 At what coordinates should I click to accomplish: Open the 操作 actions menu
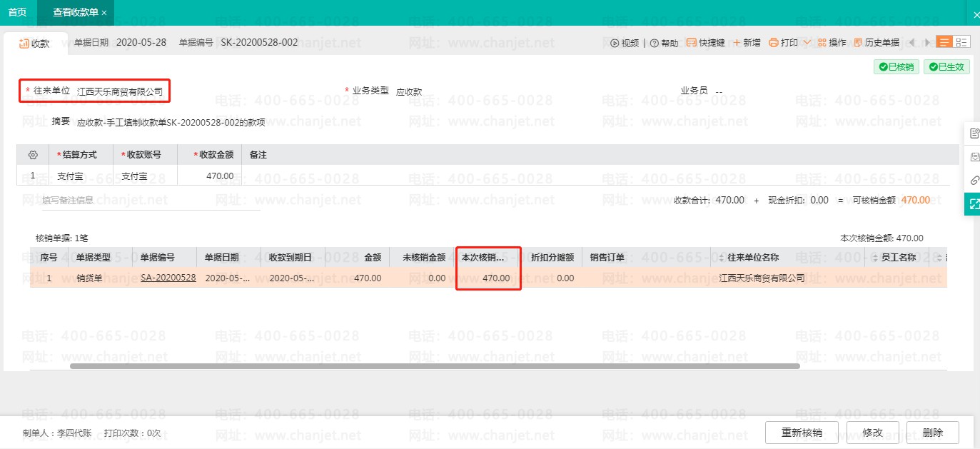[832, 43]
